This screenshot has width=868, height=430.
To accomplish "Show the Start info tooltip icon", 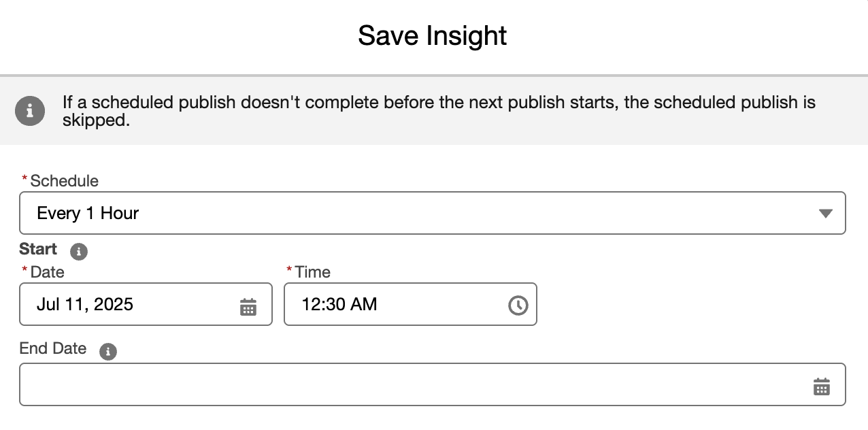I will pyautogui.click(x=79, y=251).
